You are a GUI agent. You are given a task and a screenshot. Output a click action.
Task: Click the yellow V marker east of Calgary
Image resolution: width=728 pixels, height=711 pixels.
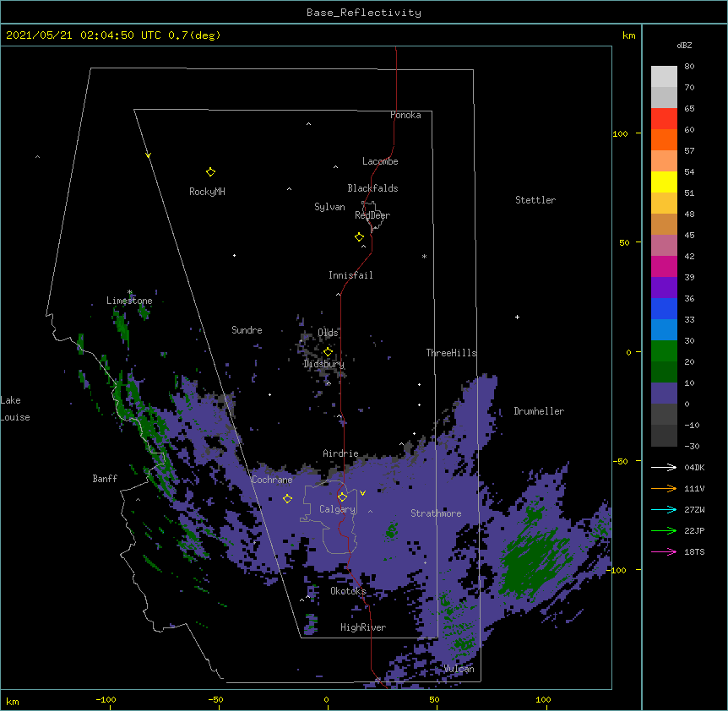click(x=362, y=493)
